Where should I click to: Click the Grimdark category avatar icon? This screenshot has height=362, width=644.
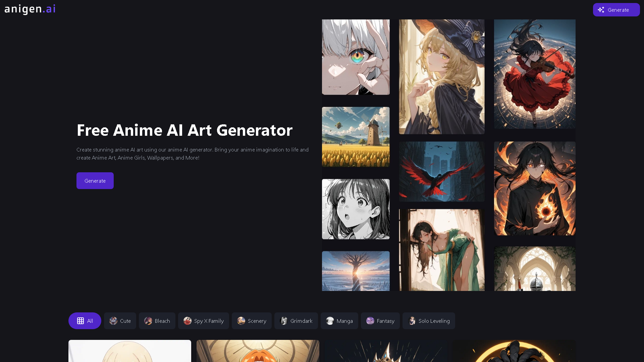[x=283, y=321]
